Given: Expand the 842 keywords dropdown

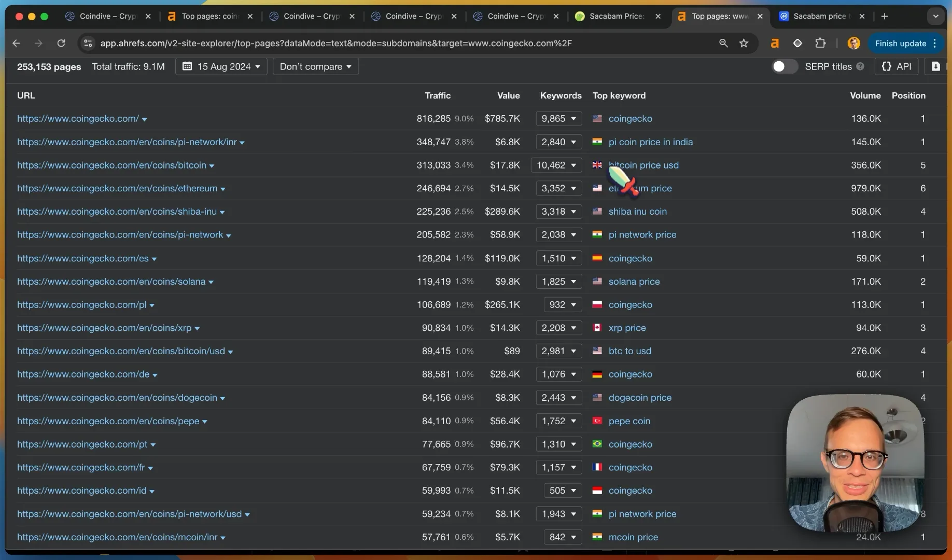Looking at the screenshot, I should coord(563,537).
